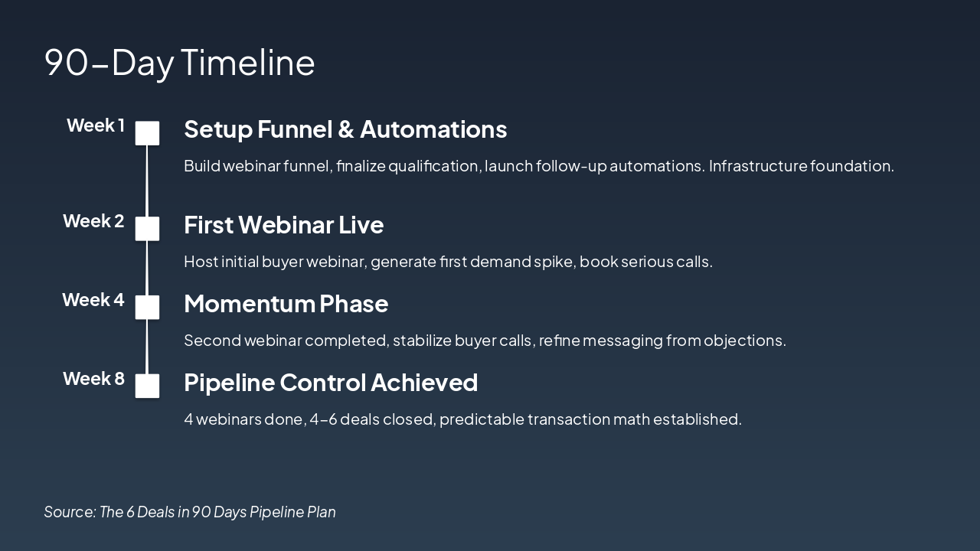980x551 pixels.
Task: Click the timeline line between Week 4 and Week 8
Action: pos(147,346)
